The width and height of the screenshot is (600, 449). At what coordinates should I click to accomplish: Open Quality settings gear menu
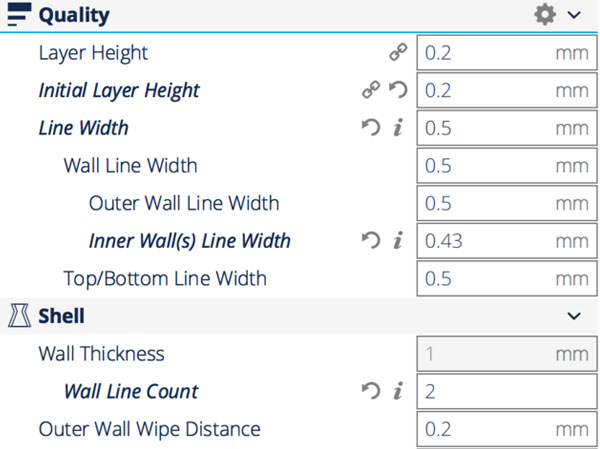coord(544,15)
